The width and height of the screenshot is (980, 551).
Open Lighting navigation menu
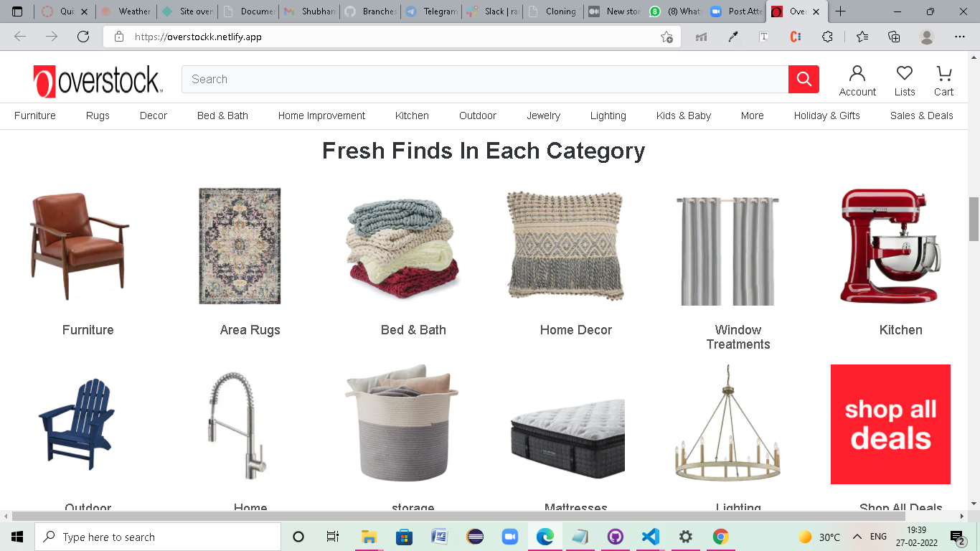point(608,116)
